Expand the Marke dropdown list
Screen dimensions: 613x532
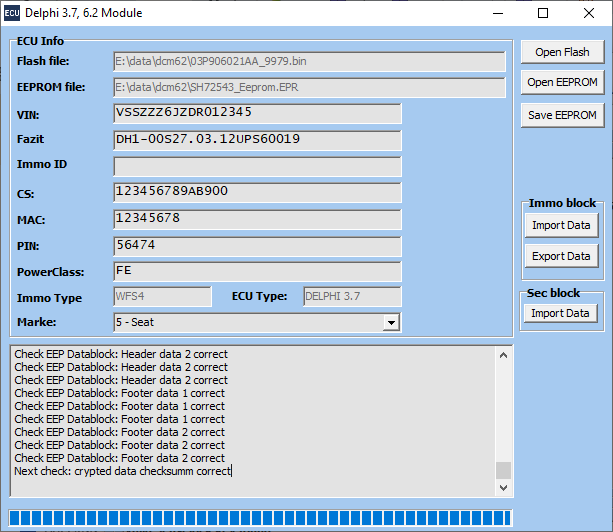tap(392, 322)
